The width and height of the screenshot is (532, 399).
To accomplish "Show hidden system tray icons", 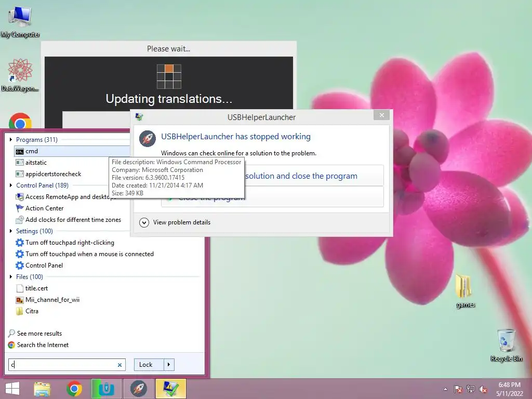I will coord(445,389).
